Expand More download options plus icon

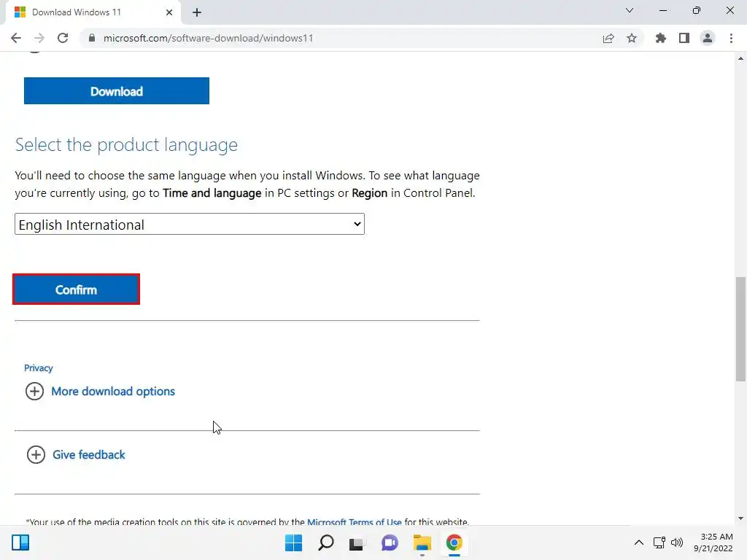click(x=34, y=392)
